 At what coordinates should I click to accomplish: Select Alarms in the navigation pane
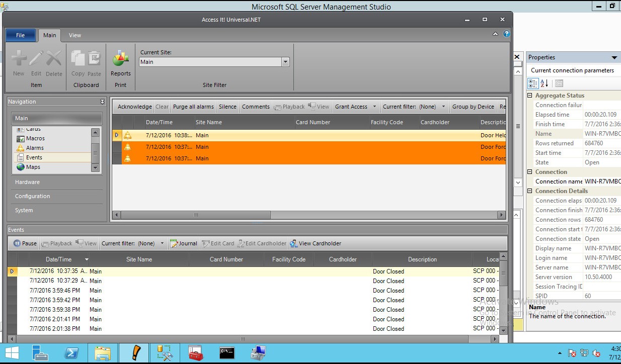[35, 148]
